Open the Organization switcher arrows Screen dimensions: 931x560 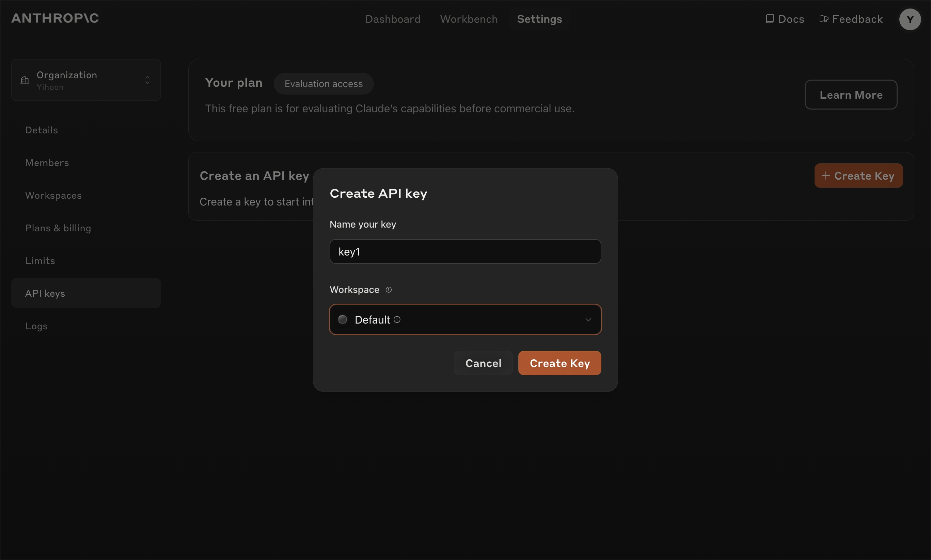[x=147, y=80]
